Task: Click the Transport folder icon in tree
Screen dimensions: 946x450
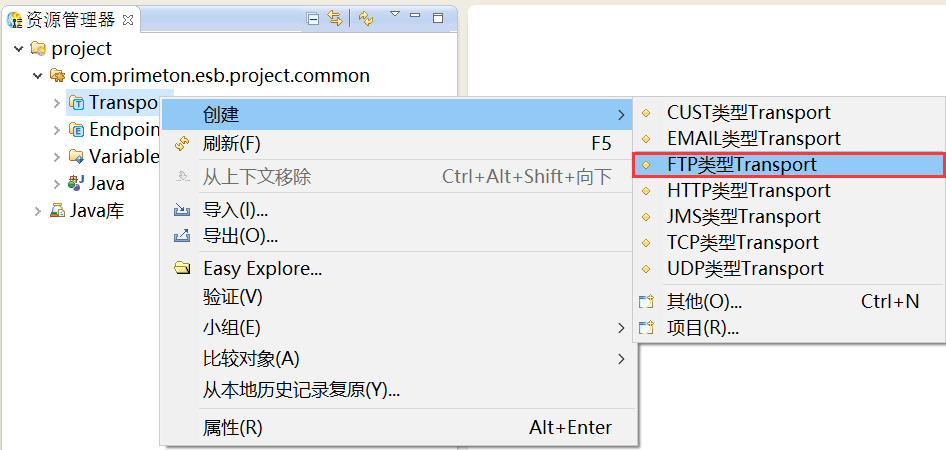Action: (77, 103)
